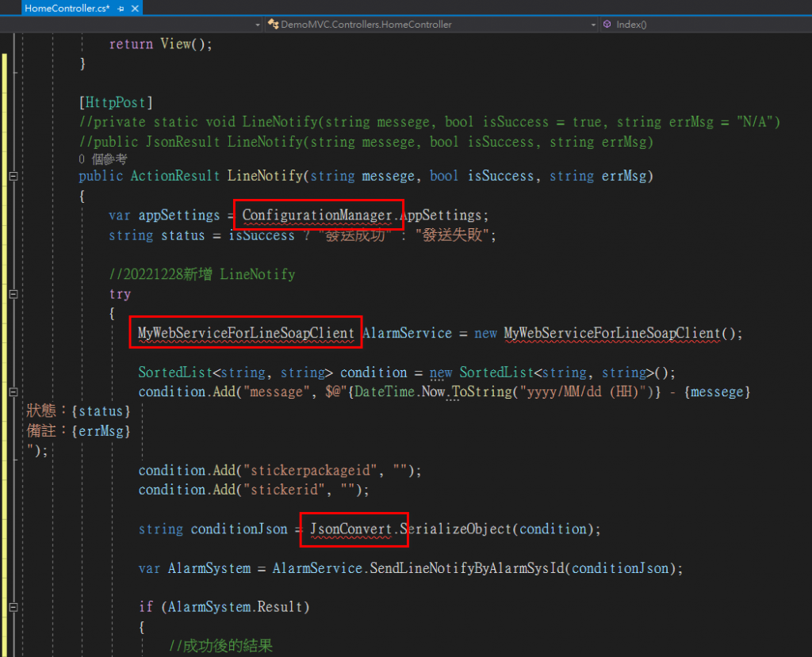Click SendLineNotifyByAlarmSysId method call
The height and width of the screenshot is (657, 812).
coord(466,568)
